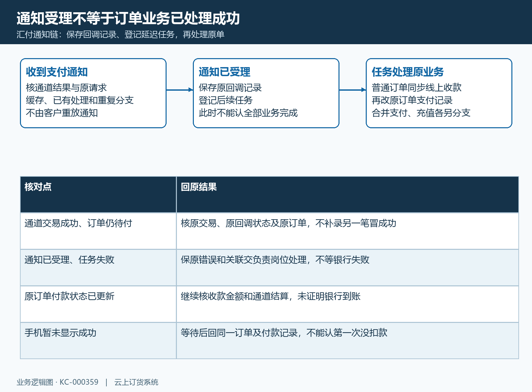532x392 pixels.
Task: Select the cell 原订单付款状态已更新
Action: pos(98,304)
